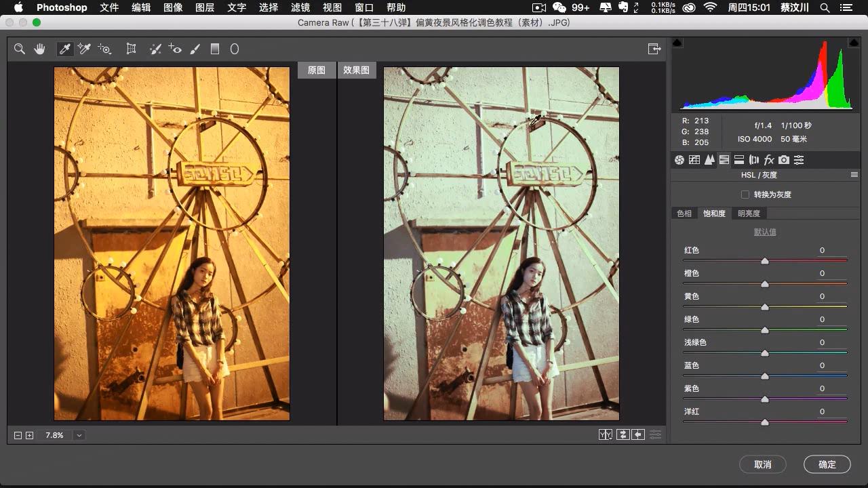Open the Tone Curve panel
The height and width of the screenshot is (488, 868).
tap(694, 160)
